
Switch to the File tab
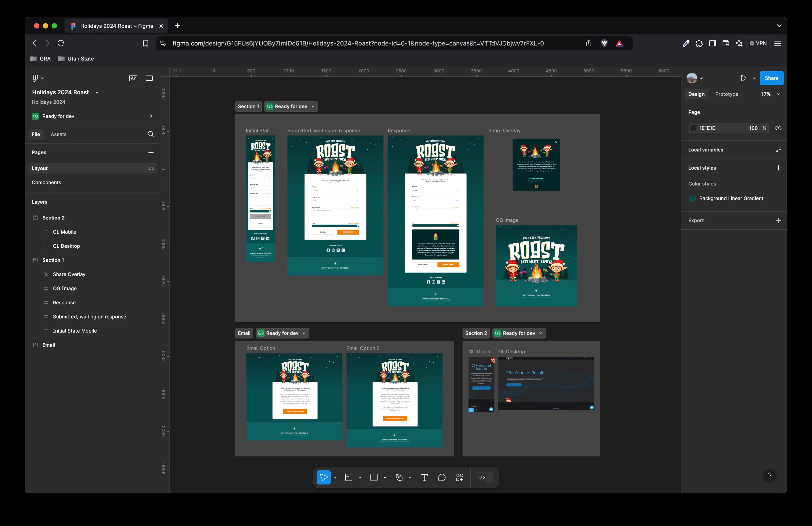point(36,134)
